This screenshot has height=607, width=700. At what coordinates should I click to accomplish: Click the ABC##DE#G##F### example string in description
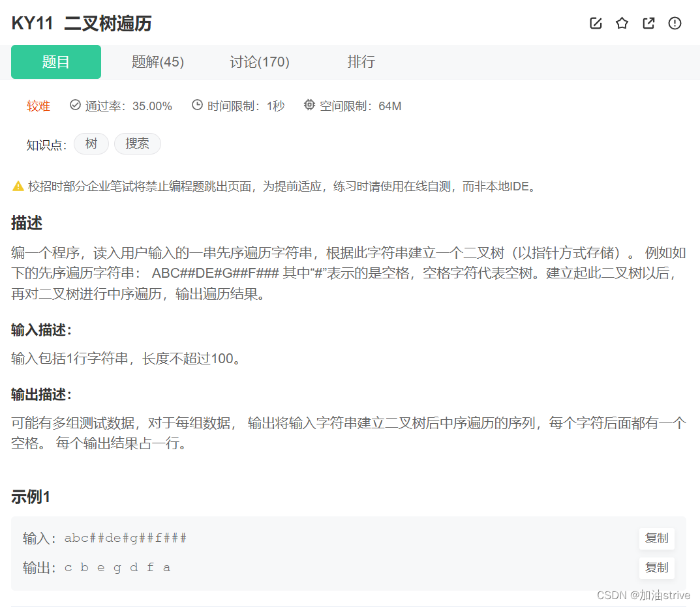point(215,273)
